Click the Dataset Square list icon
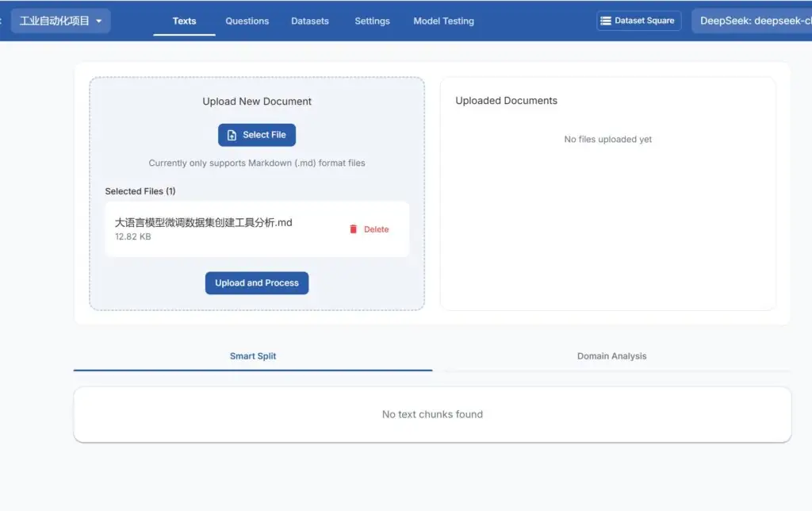The image size is (812, 511). (606, 21)
